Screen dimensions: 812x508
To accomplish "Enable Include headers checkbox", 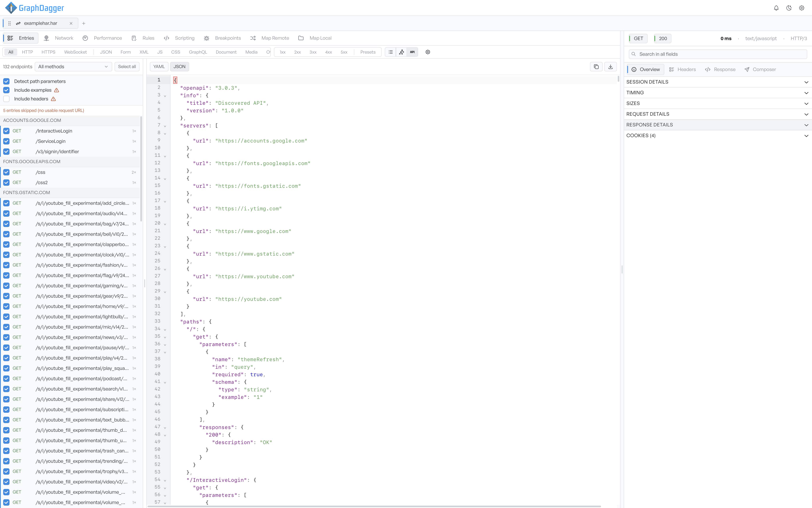I will tap(6, 99).
